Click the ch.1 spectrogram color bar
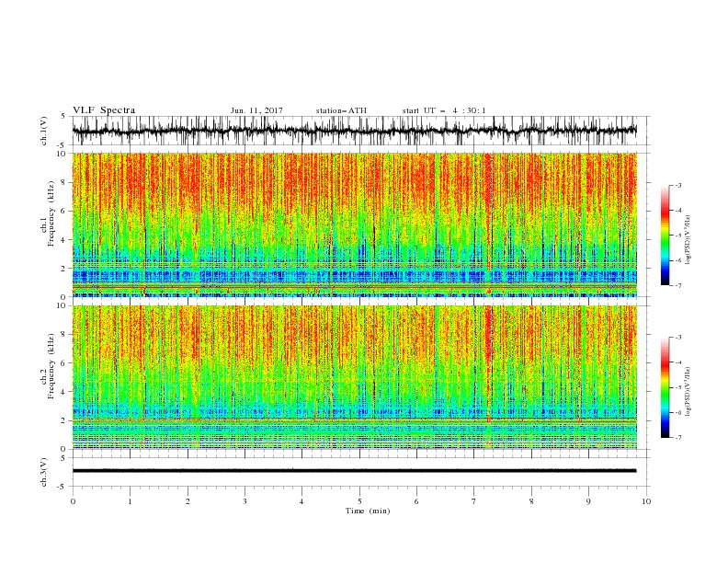The image size is (728, 563). pos(665,236)
